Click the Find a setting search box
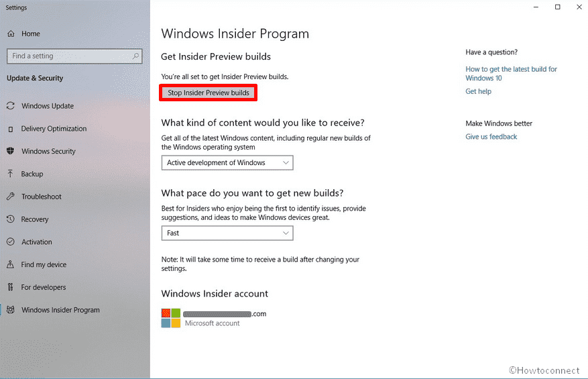 point(74,56)
